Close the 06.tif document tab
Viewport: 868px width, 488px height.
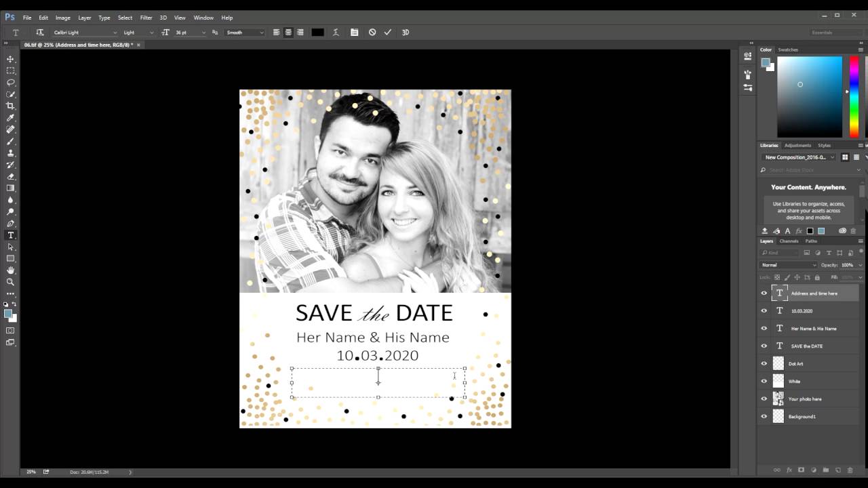click(138, 45)
